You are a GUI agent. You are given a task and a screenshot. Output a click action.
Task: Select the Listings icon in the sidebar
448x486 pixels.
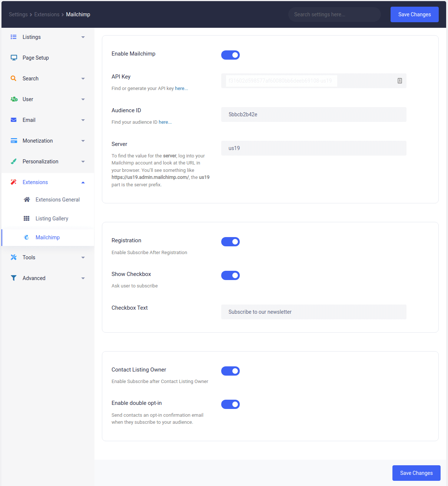[x=14, y=37]
